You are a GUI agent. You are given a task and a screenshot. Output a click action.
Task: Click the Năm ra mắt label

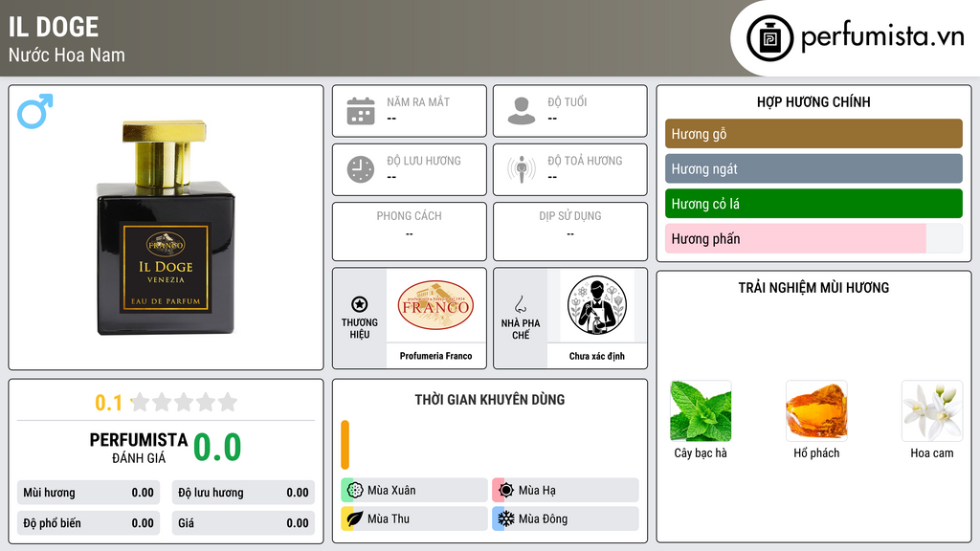point(418,101)
